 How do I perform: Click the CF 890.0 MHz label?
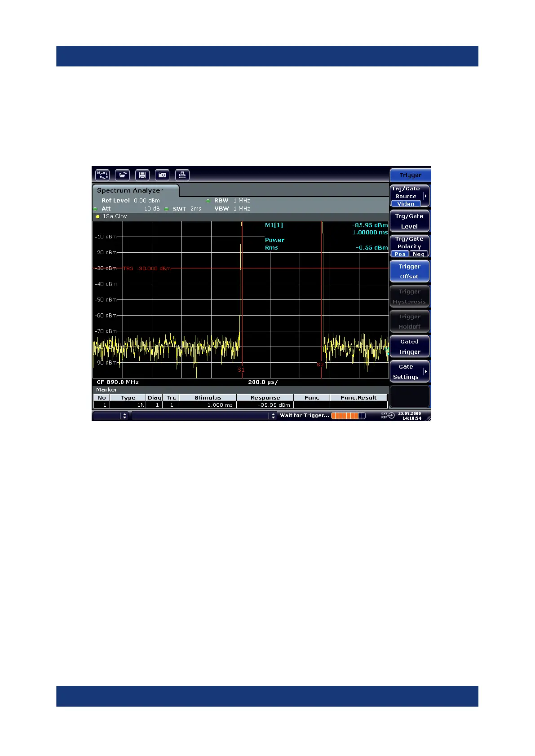point(118,382)
